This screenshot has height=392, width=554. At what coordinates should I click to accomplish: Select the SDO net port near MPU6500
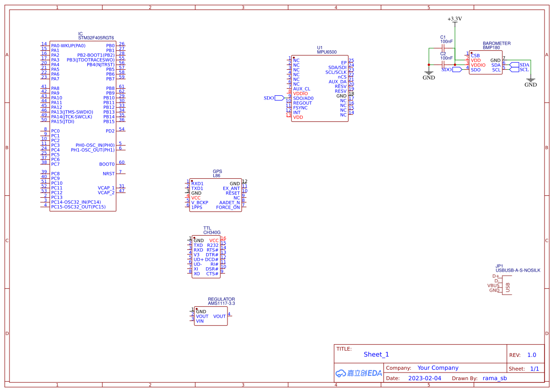pyautogui.click(x=274, y=98)
